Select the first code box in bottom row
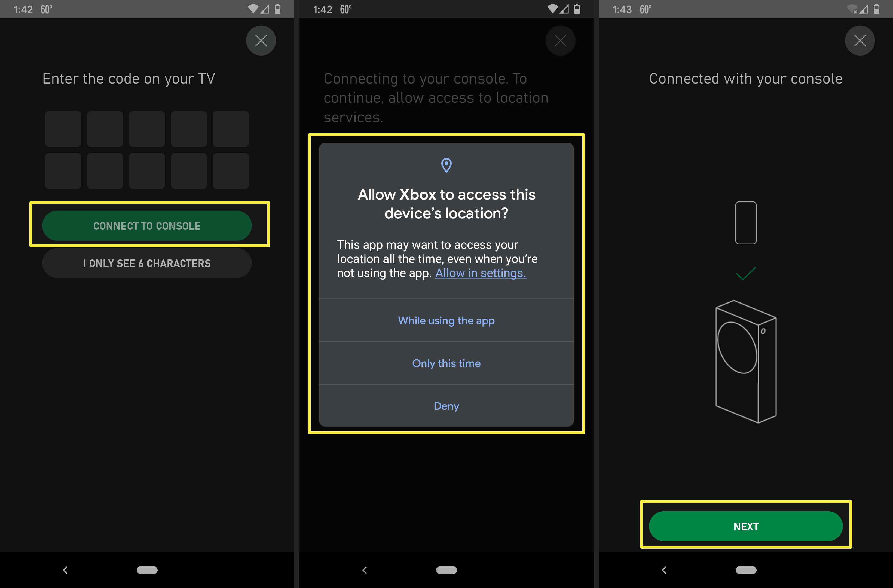 (x=63, y=171)
